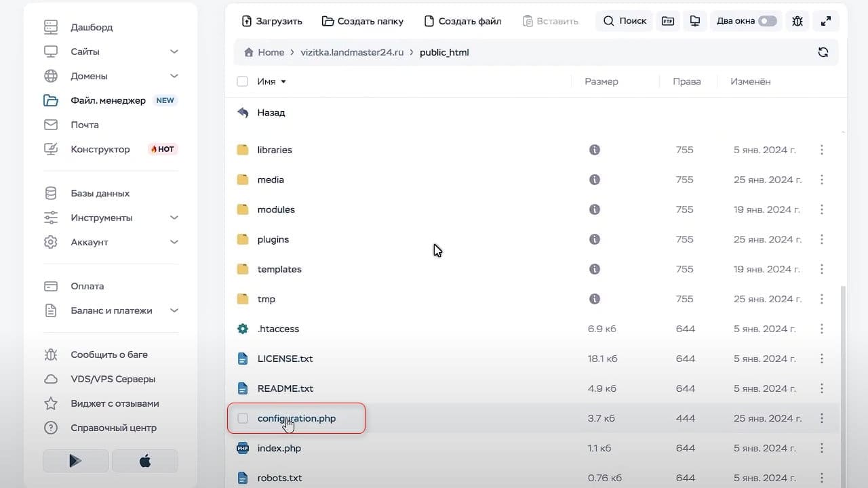Open three-dot menu for index.php
This screenshot has width=868, height=488.
(x=822, y=448)
